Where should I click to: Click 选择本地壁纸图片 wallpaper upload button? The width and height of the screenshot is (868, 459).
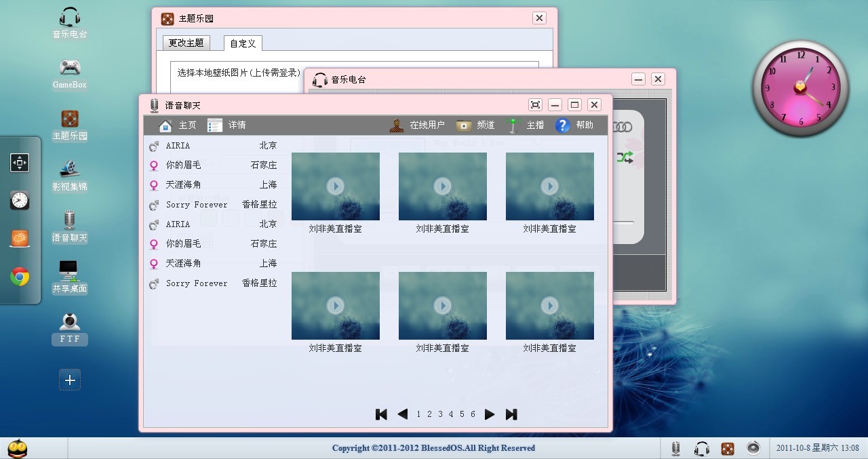tap(237, 73)
